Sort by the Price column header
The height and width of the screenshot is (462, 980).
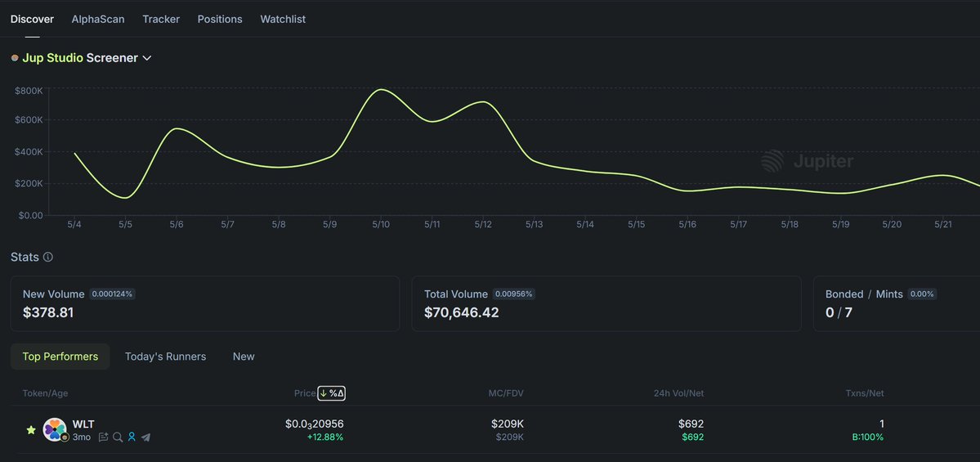305,393
